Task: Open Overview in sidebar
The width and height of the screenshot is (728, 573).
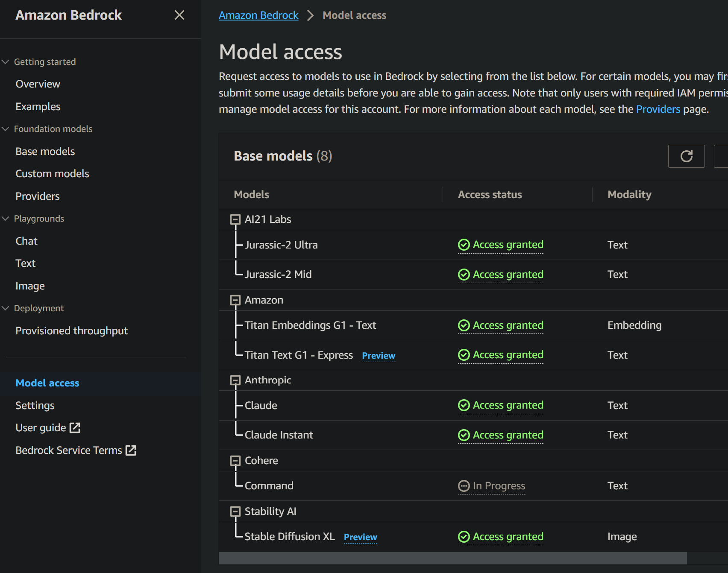Action: click(x=38, y=84)
